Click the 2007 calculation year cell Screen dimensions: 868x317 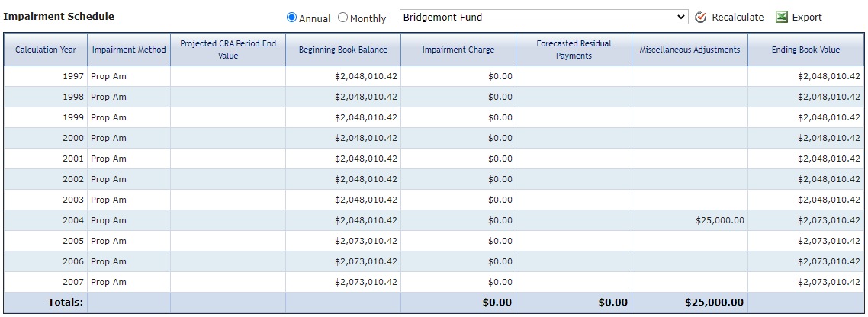(x=46, y=282)
